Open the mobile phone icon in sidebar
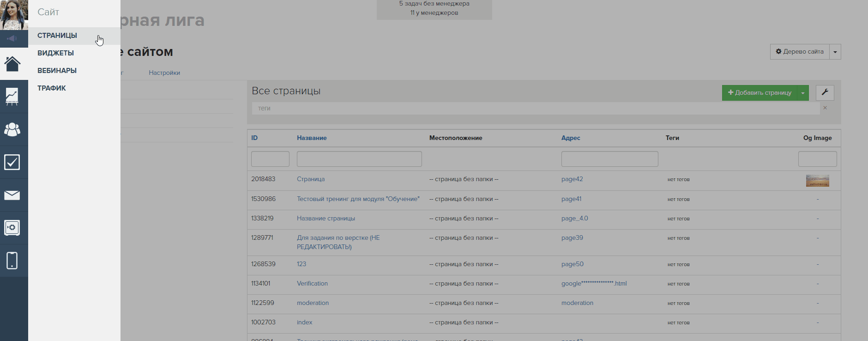The width and height of the screenshot is (868, 341). click(x=12, y=261)
